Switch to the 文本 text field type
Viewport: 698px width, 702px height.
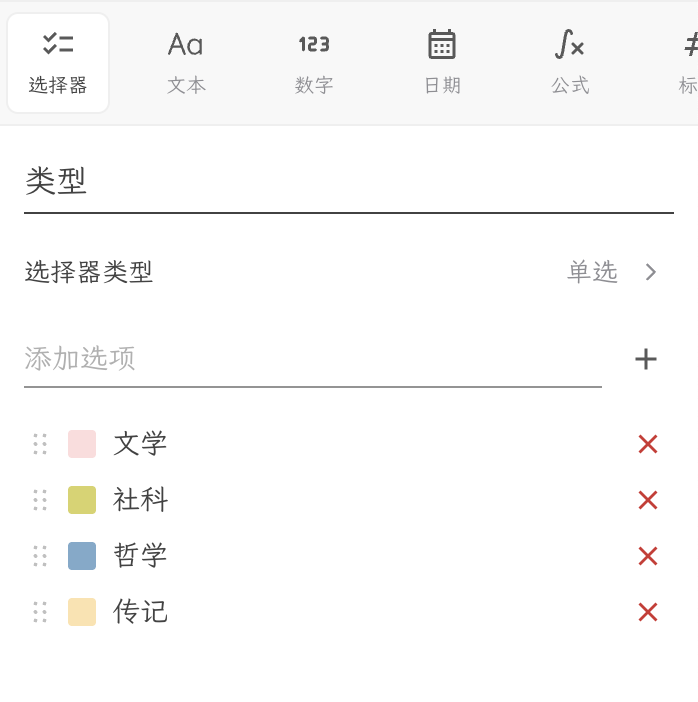coord(186,63)
